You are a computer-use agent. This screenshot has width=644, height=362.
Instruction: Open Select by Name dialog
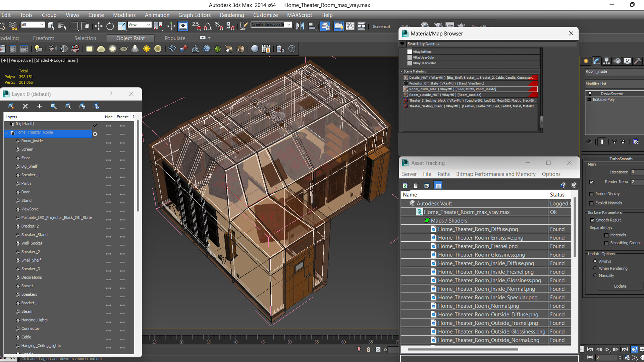[62, 26]
